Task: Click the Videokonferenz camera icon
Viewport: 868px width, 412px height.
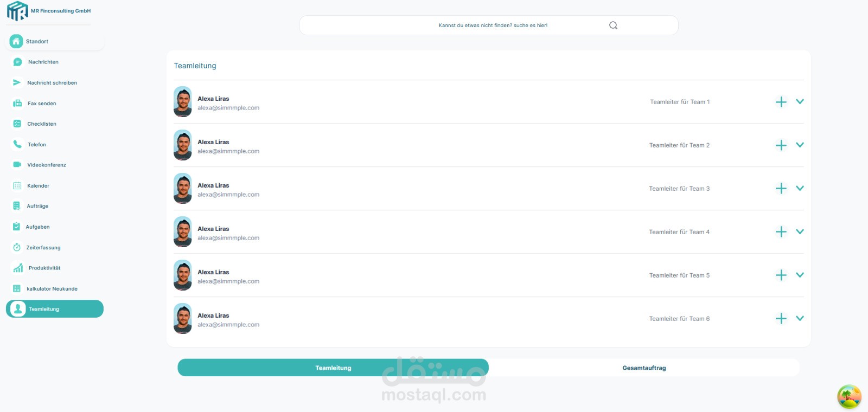Action: (17, 165)
